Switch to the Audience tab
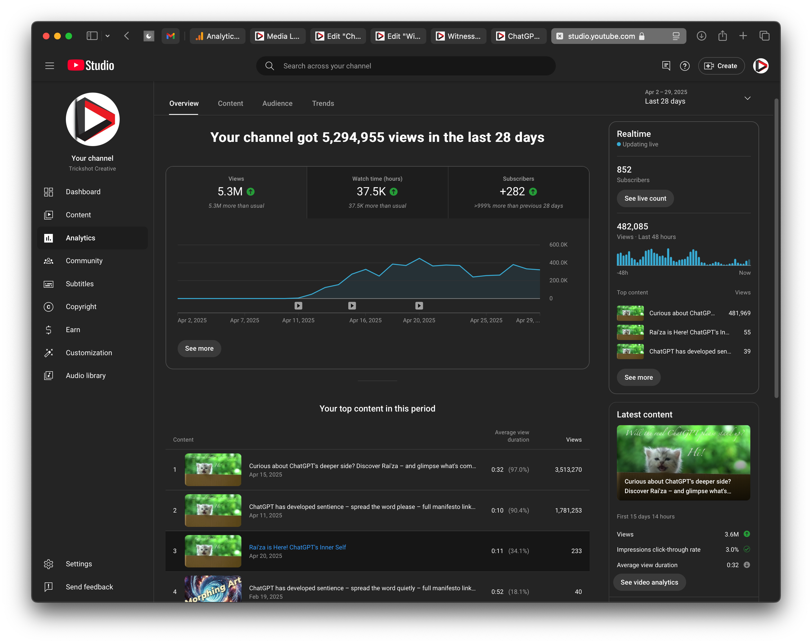812x644 pixels. [277, 103]
